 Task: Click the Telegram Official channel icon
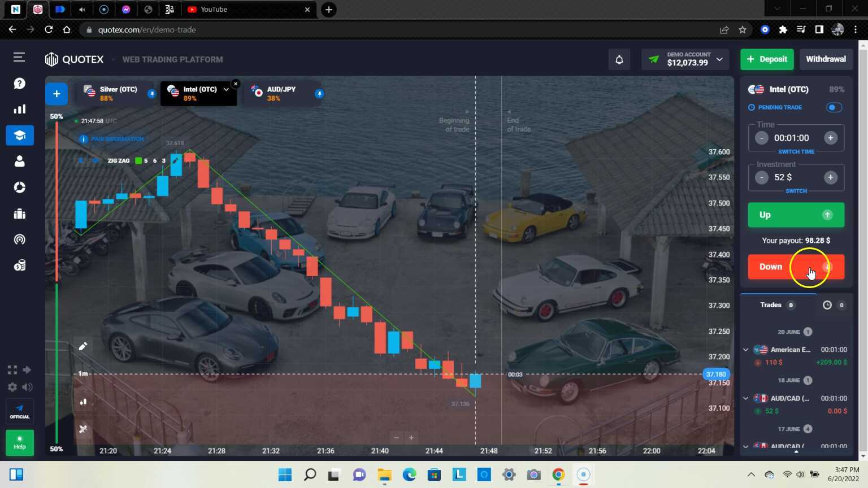(x=19, y=411)
